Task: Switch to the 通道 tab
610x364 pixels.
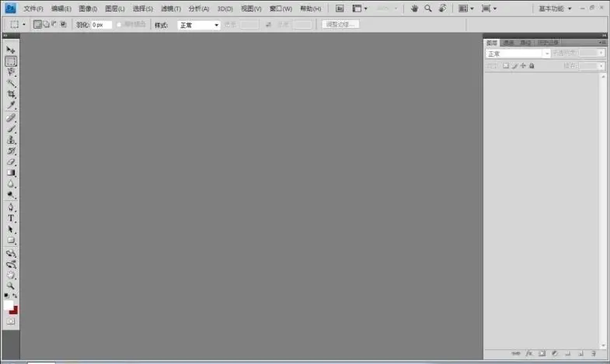Action: coord(508,43)
